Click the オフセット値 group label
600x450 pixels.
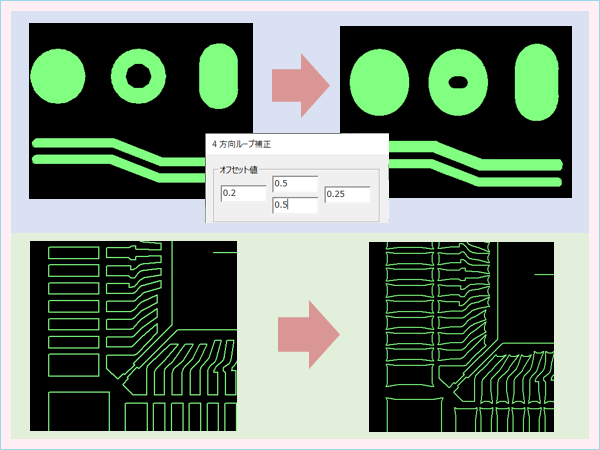pos(240,169)
